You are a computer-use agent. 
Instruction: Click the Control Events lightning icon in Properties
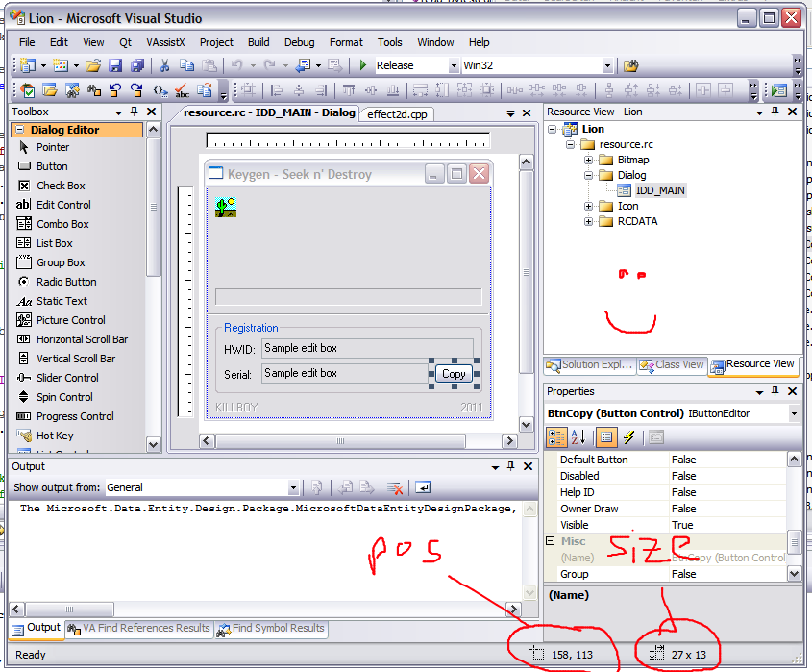click(x=628, y=437)
